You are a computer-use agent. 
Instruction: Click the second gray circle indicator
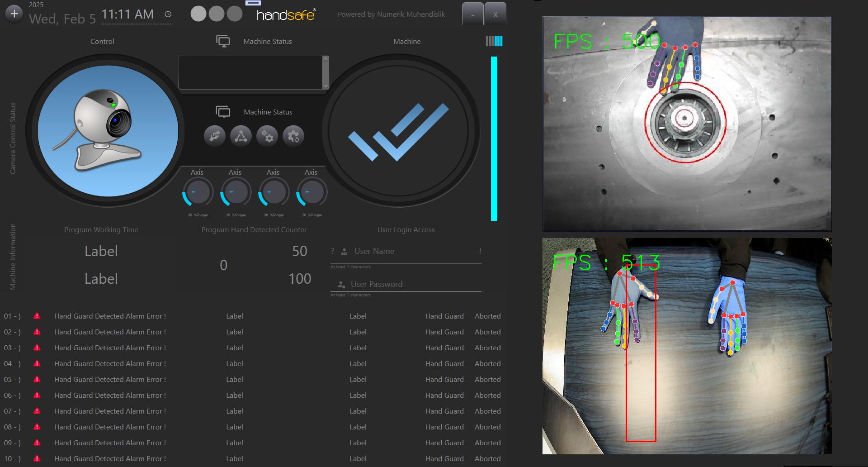(217, 14)
